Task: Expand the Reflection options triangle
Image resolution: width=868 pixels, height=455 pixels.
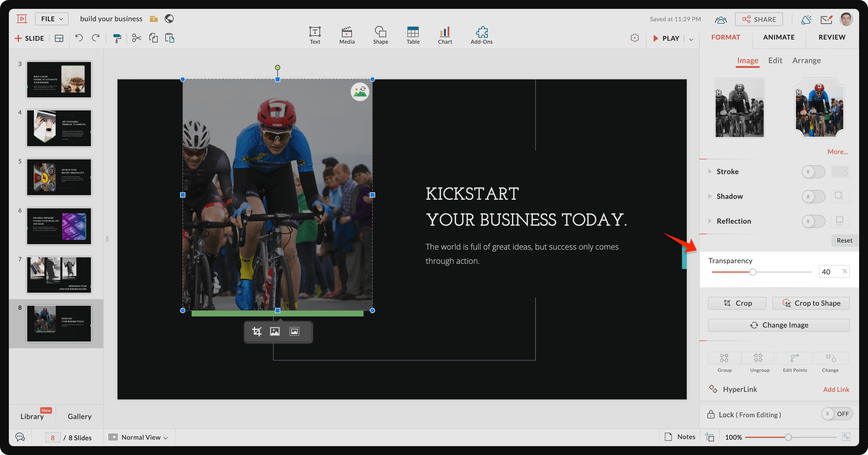Action: tap(710, 221)
